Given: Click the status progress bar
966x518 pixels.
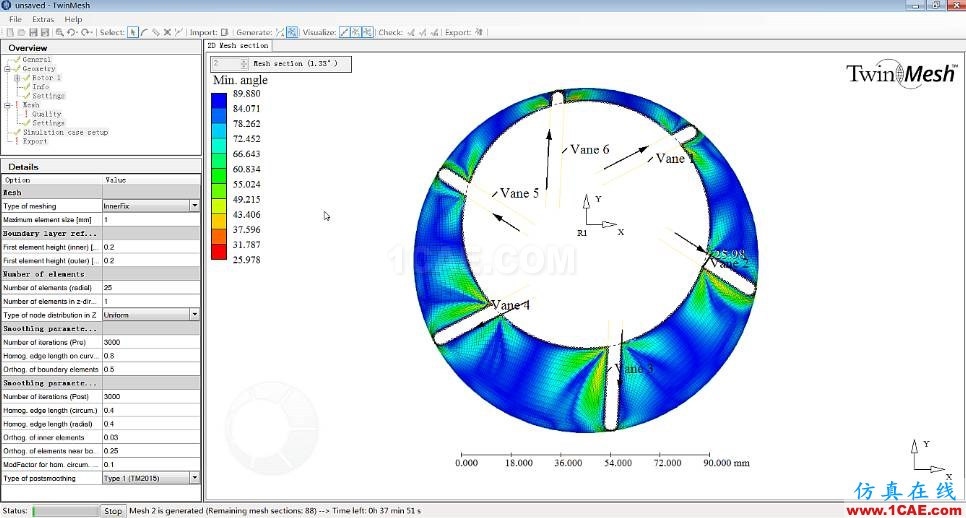Looking at the screenshot, I should click(x=65, y=511).
